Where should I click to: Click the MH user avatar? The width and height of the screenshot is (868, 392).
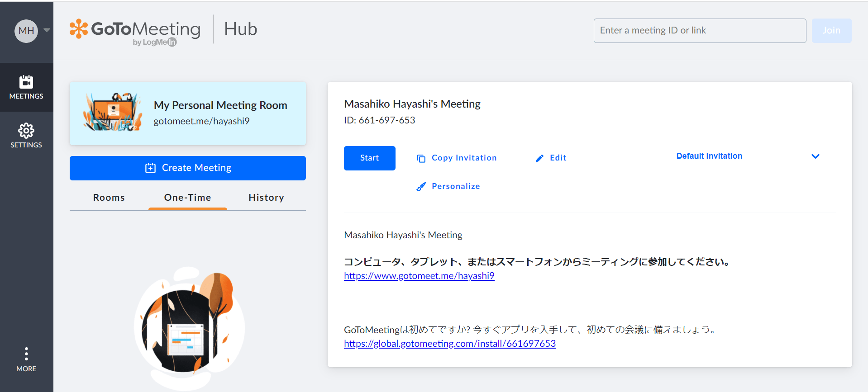click(26, 31)
